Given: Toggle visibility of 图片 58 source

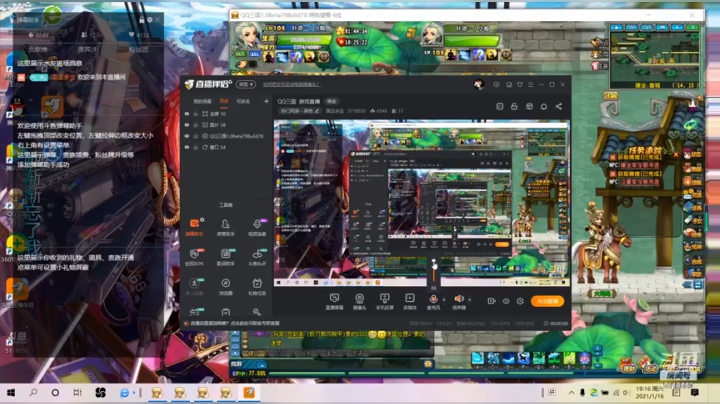Looking at the screenshot, I should click(x=187, y=125).
